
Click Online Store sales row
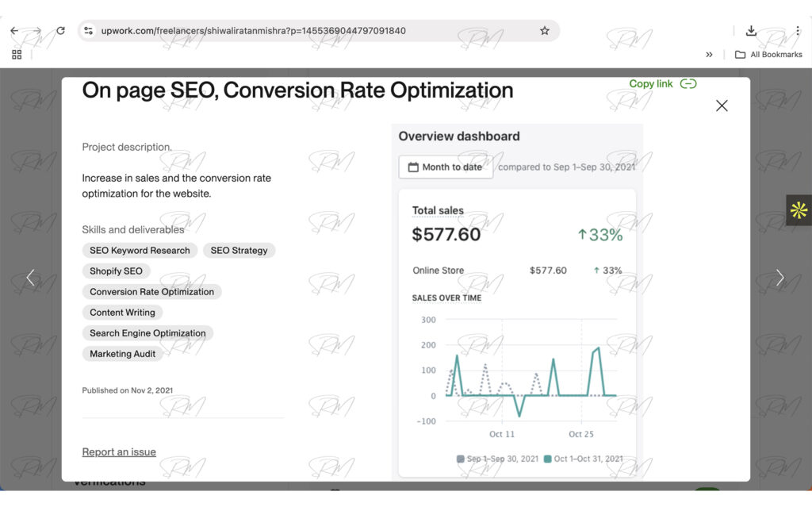click(517, 271)
